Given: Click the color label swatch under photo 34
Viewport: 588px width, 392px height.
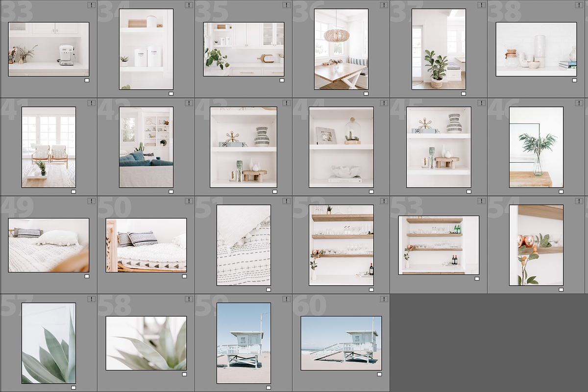Looking at the screenshot, I should pos(171,94).
